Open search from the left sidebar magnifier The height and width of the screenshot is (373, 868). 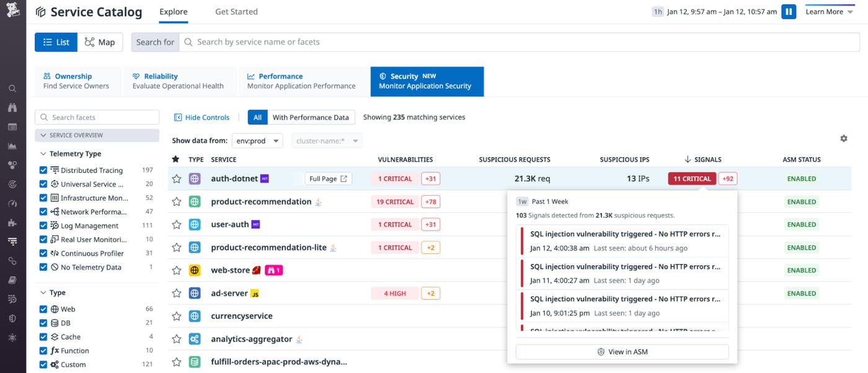12,89
